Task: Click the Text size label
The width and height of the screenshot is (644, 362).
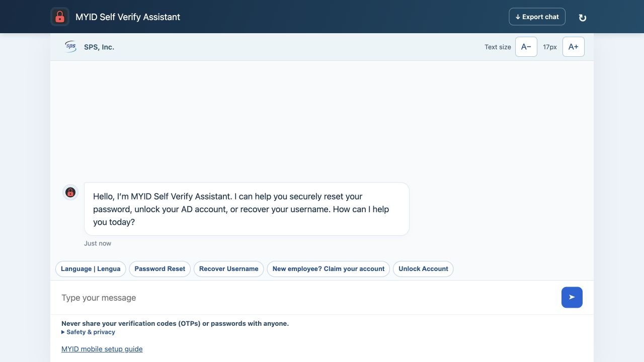Action: pyautogui.click(x=498, y=47)
